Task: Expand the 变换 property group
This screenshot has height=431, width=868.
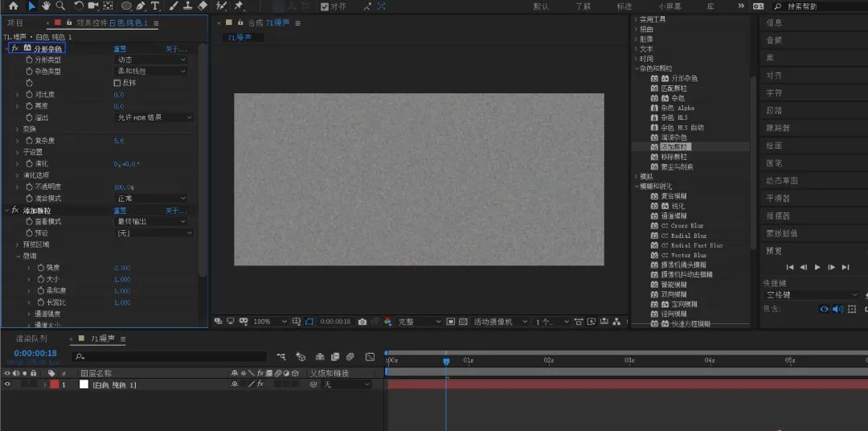Action: (17, 129)
